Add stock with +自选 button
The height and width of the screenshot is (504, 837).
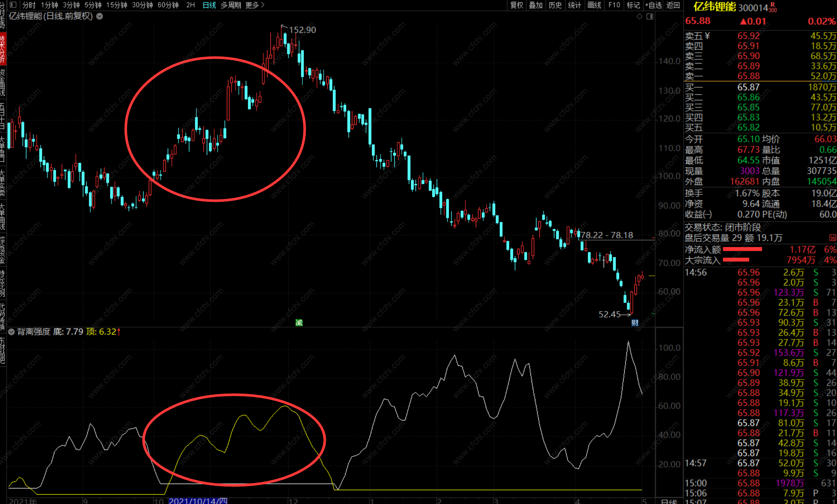[x=654, y=5]
